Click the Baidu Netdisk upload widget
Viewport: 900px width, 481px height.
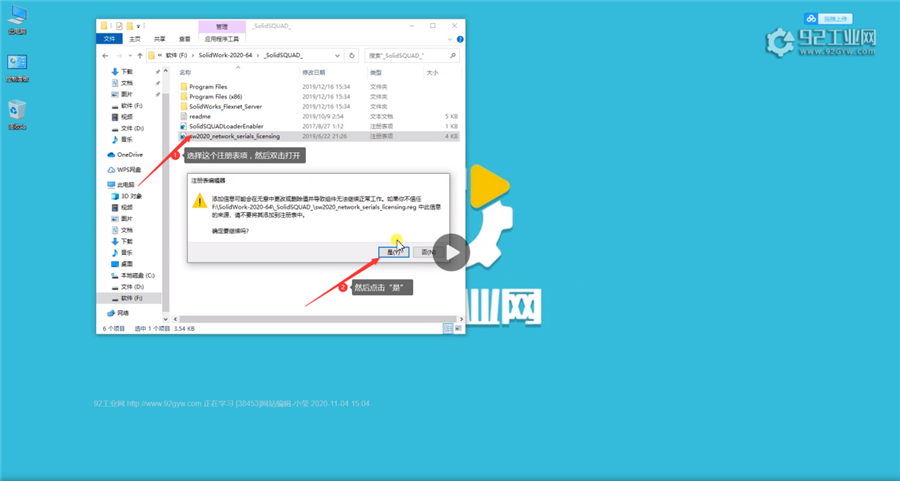point(828,19)
